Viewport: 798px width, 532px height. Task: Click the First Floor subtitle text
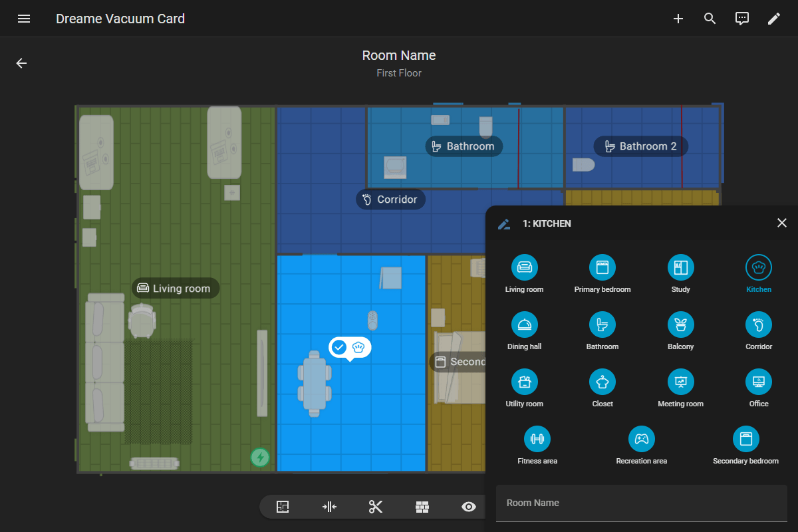tap(399, 73)
